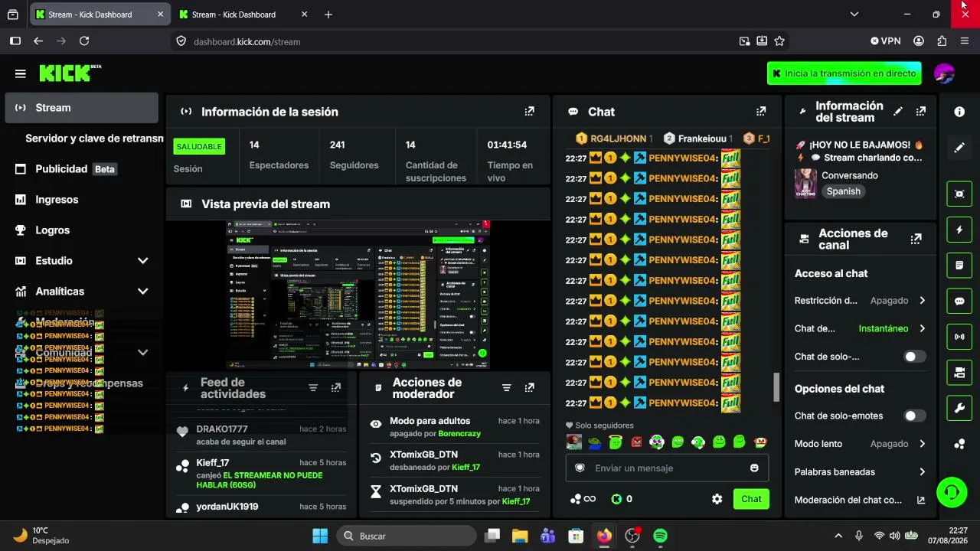This screenshot has height=551, width=980.
Task: Pop out the Información de la sesión panel
Action: pyautogui.click(x=529, y=112)
